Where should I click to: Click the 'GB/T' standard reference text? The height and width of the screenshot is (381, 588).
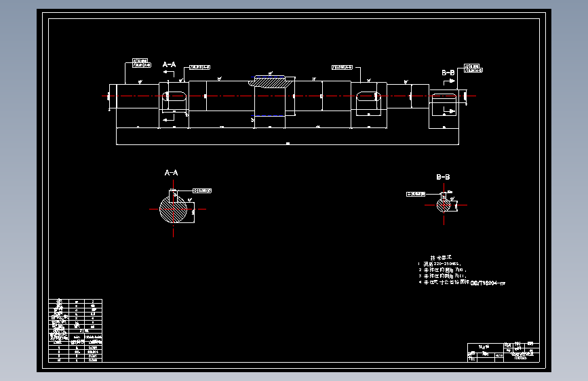pyautogui.click(x=488, y=283)
